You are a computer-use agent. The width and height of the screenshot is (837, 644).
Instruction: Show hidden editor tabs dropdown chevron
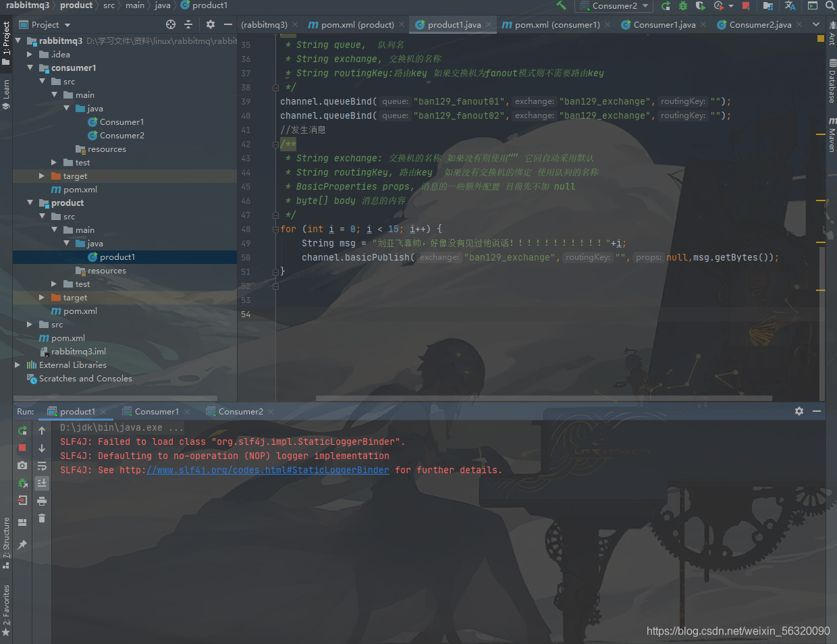[816, 24]
